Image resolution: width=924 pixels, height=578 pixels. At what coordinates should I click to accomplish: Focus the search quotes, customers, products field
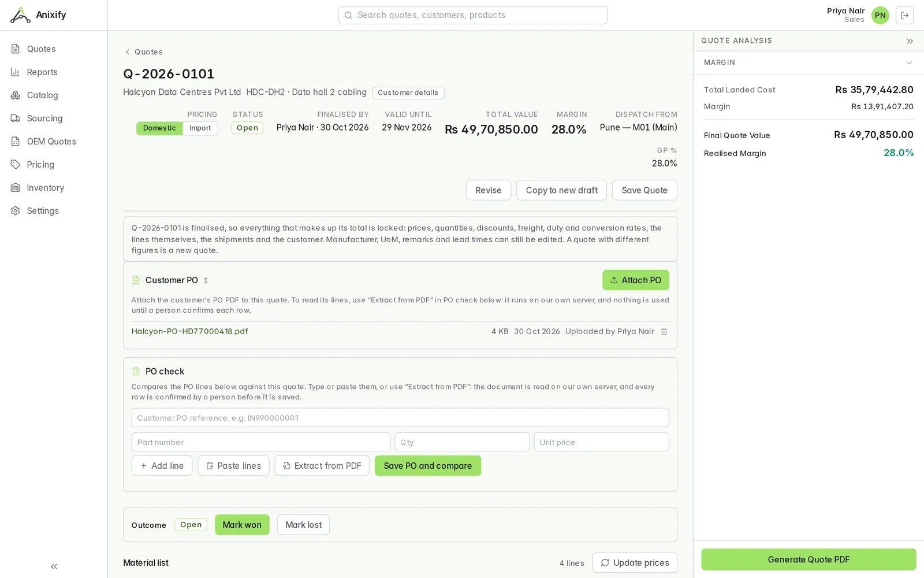pos(472,16)
